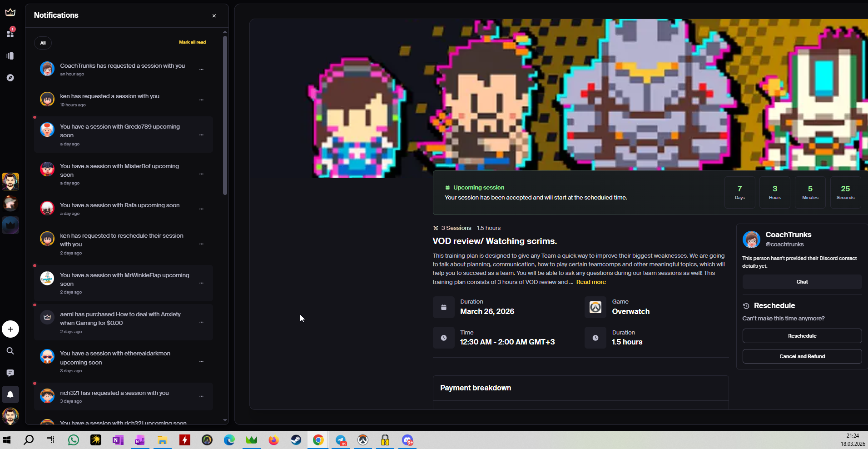Click the Overwatch game icon
Image resolution: width=868 pixels, height=449 pixels.
[x=595, y=307]
